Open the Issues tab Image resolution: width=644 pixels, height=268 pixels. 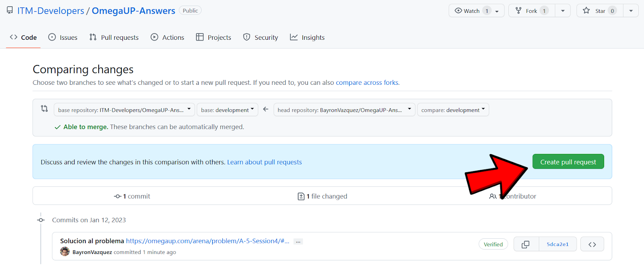click(63, 37)
